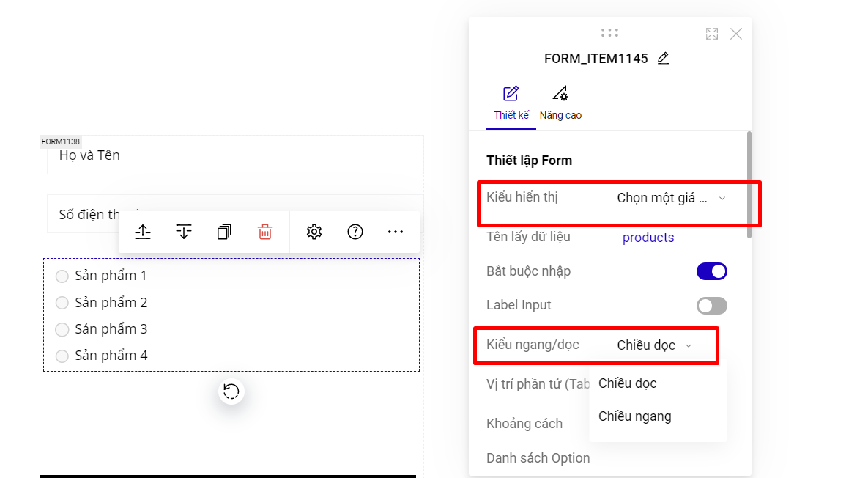Image resolution: width=868 pixels, height=478 pixels.
Task: Choose Chiều dọc option in list
Action: pyautogui.click(x=628, y=383)
